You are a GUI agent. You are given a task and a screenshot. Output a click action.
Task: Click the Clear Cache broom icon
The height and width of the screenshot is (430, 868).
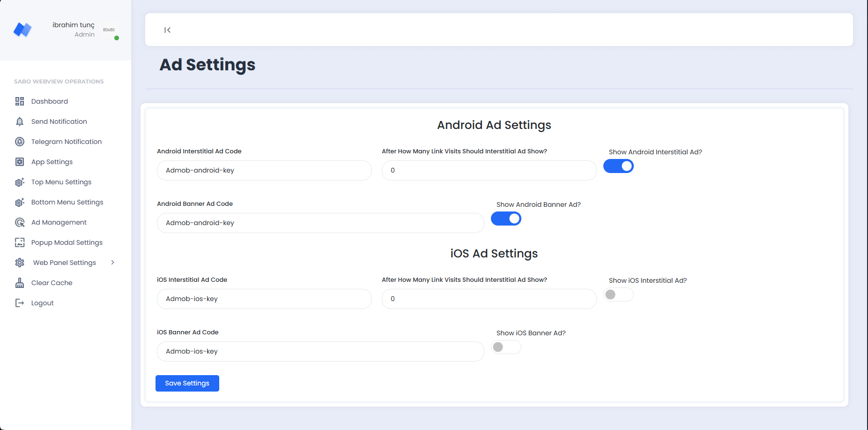tap(20, 283)
